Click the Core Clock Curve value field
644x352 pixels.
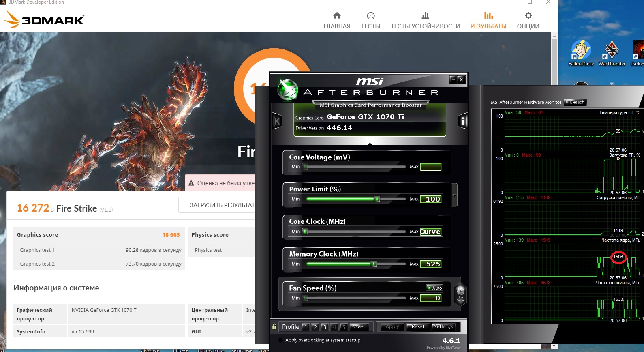point(431,232)
